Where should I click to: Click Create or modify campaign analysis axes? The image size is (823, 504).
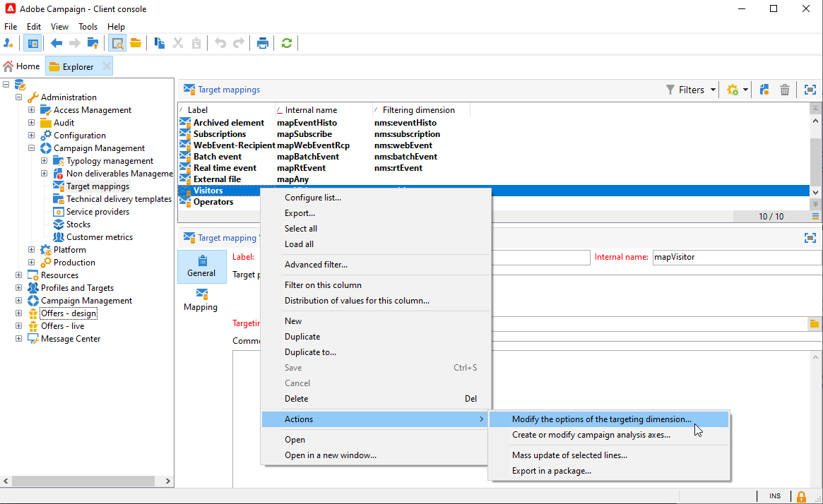tap(609, 435)
